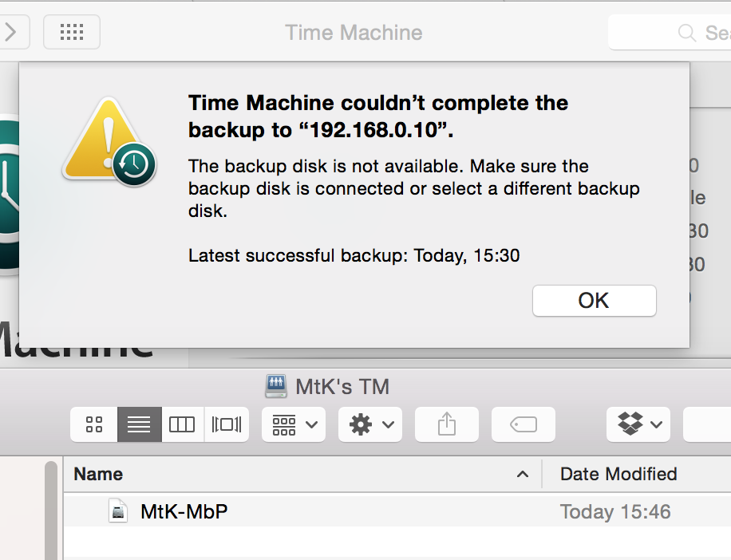Click the Search field in preferences

point(671,33)
